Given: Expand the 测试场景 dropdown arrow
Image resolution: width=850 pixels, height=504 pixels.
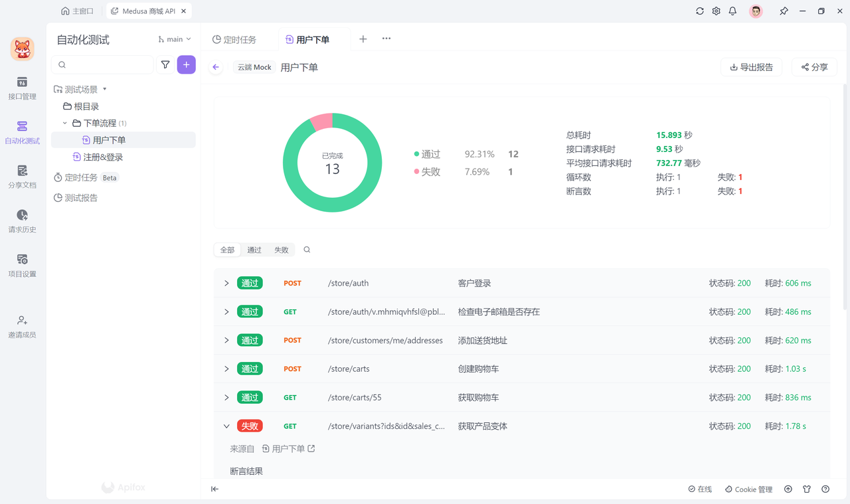Looking at the screenshot, I should click(105, 89).
